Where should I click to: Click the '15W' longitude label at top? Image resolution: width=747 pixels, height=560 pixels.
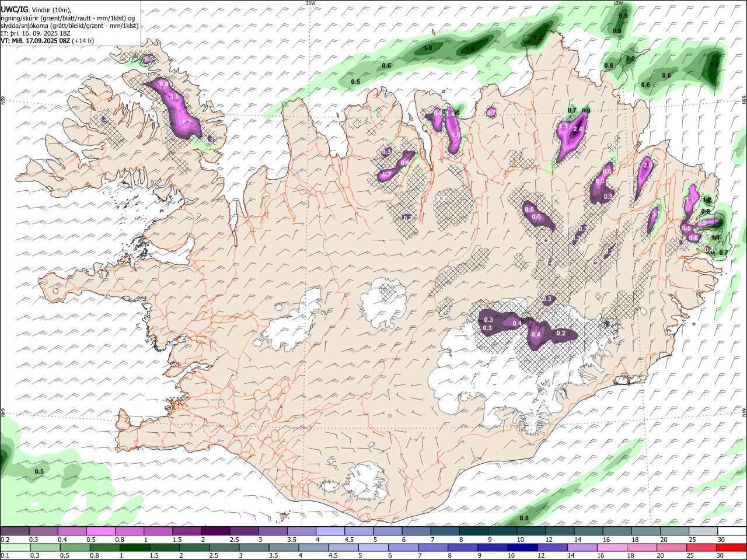tap(618, 3)
